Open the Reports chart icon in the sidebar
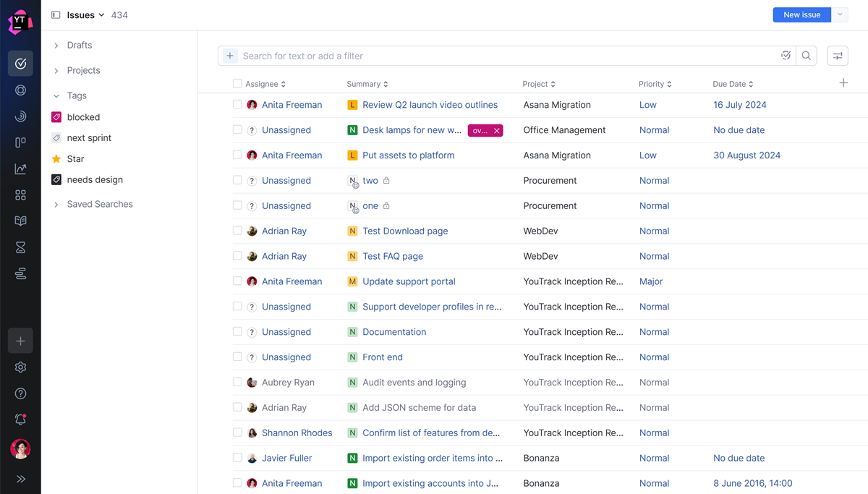This screenshot has width=868, height=494. (20, 168)
